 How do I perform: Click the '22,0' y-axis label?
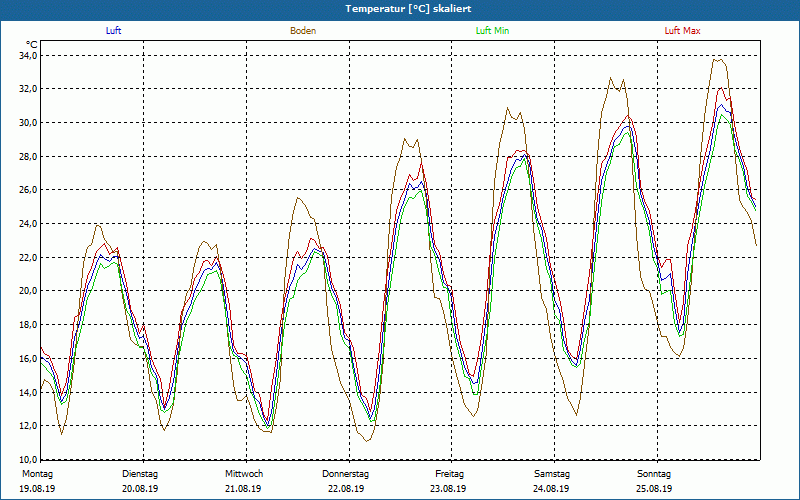pos(29,257)
